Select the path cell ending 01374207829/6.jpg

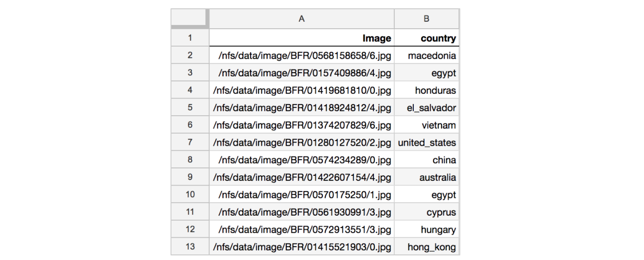[302, 125]
